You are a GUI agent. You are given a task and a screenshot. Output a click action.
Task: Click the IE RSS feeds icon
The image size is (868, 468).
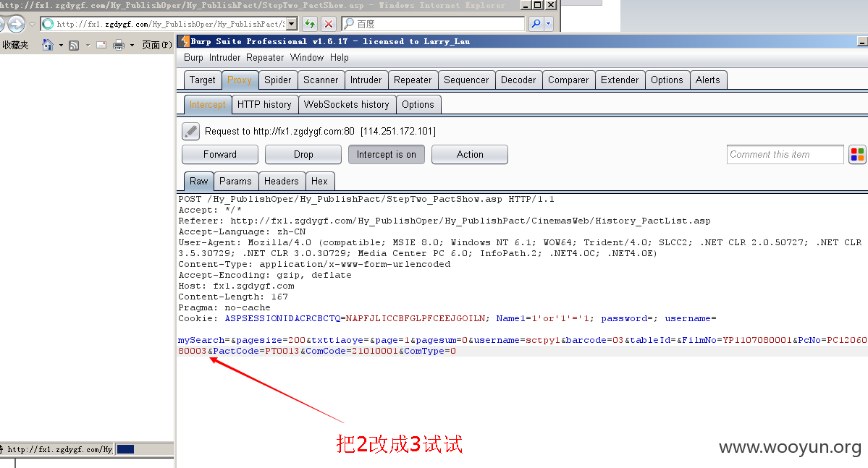click(74, 46)
